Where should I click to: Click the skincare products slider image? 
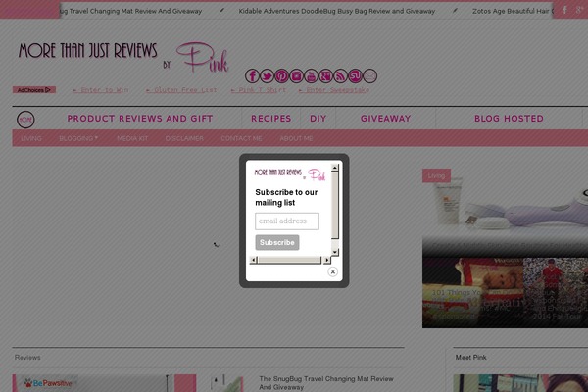click(x=505, y=213)
